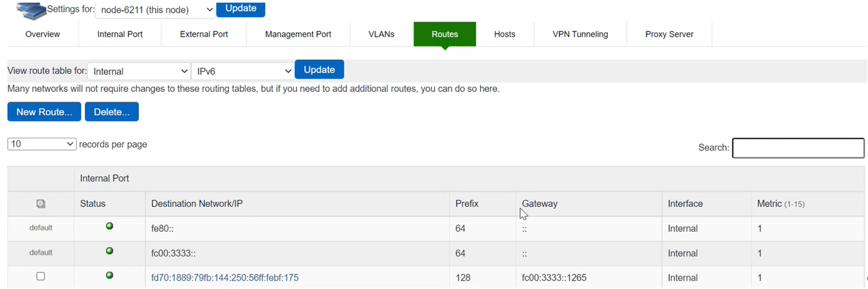Open the fd70:1889:79fb:144:250:56ff:febf:175 route link
Viewport: 868px width, 289px height.
click(x=225, y=278)
